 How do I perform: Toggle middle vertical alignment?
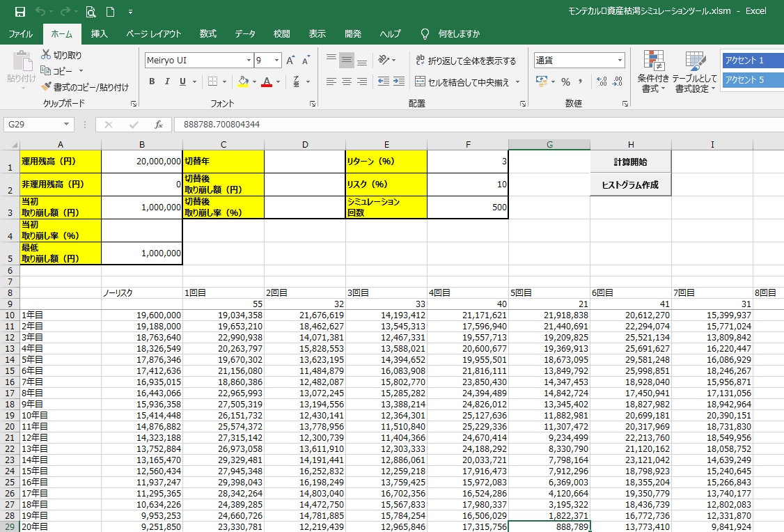click(x=347, y=60)
